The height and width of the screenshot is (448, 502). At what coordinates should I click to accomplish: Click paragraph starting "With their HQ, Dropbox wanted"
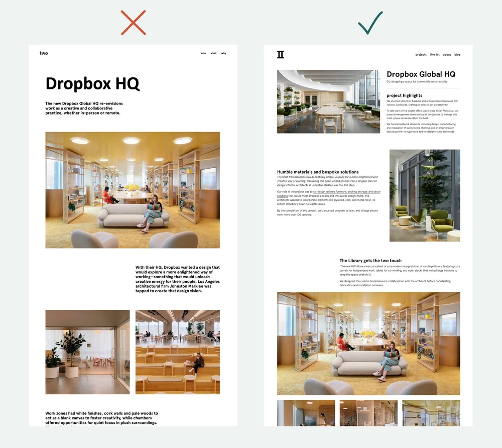pos(178,279)
